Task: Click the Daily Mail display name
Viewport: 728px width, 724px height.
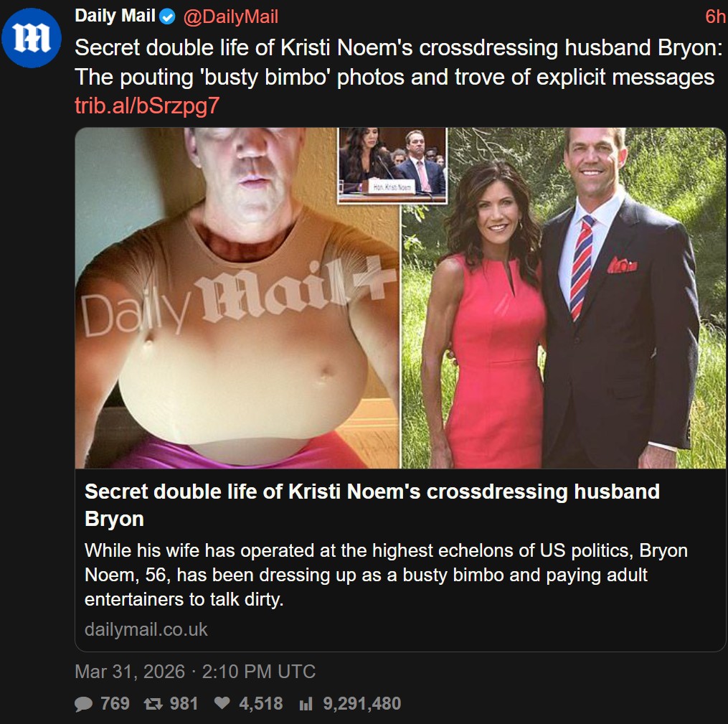Action: coord(115,17)
